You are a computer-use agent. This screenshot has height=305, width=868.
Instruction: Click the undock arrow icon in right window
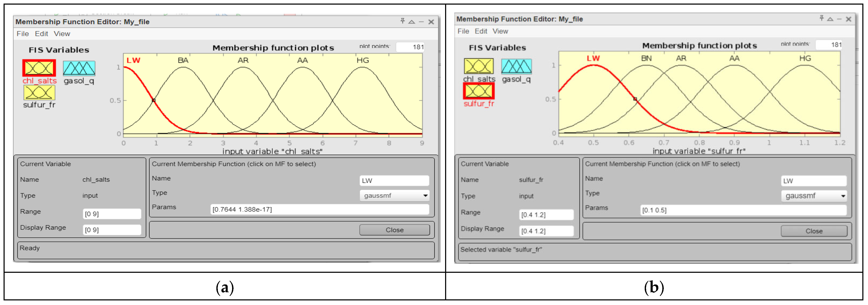(830, 19)
